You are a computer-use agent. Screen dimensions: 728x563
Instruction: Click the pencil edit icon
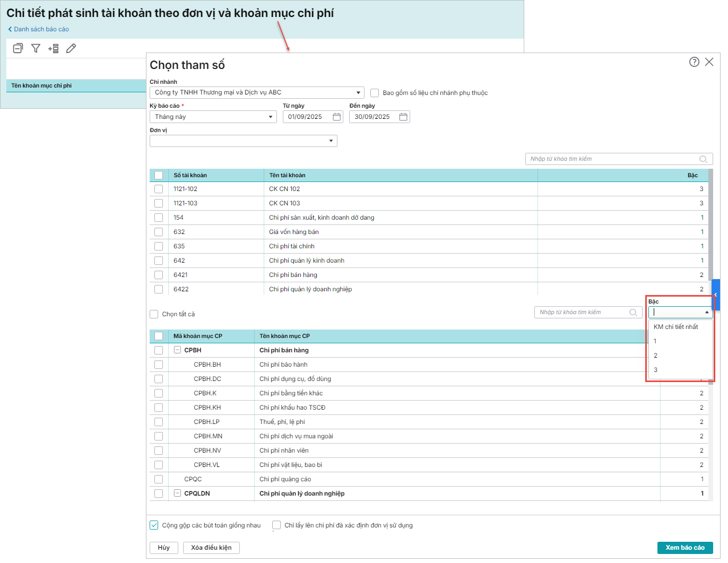(x=71, y=48)
